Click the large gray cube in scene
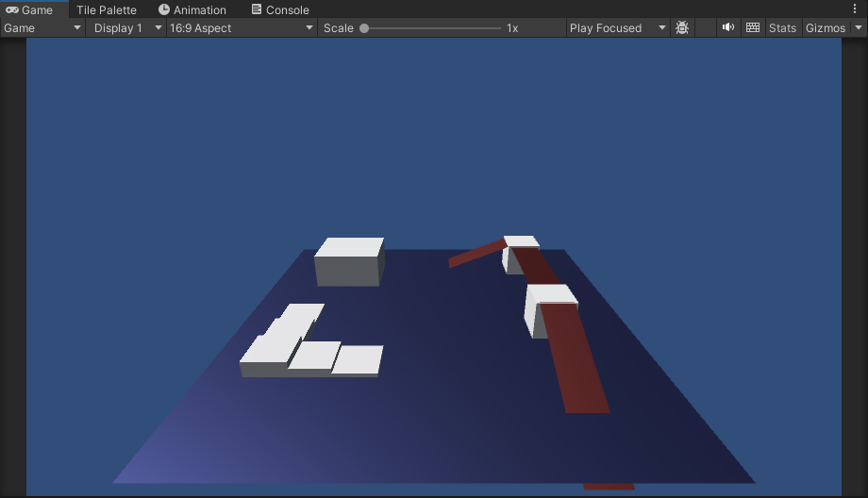 pyautogui.click(x=349, y=261)
